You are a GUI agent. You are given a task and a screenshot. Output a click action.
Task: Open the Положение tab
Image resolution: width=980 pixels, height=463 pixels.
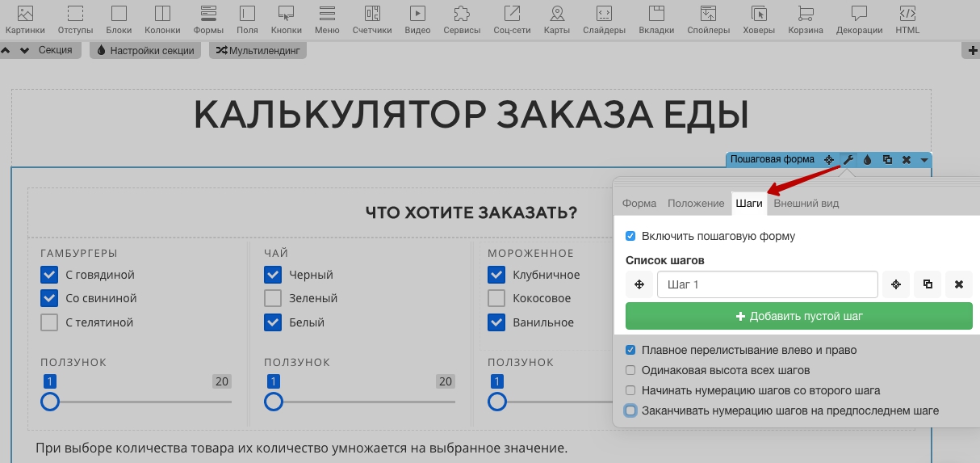click(696, 204)
